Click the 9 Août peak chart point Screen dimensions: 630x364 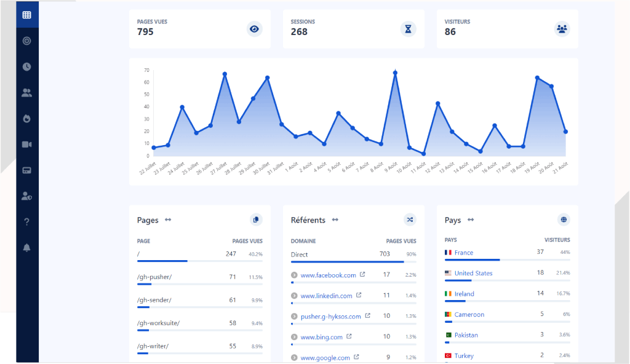click(x=396, y=73)
